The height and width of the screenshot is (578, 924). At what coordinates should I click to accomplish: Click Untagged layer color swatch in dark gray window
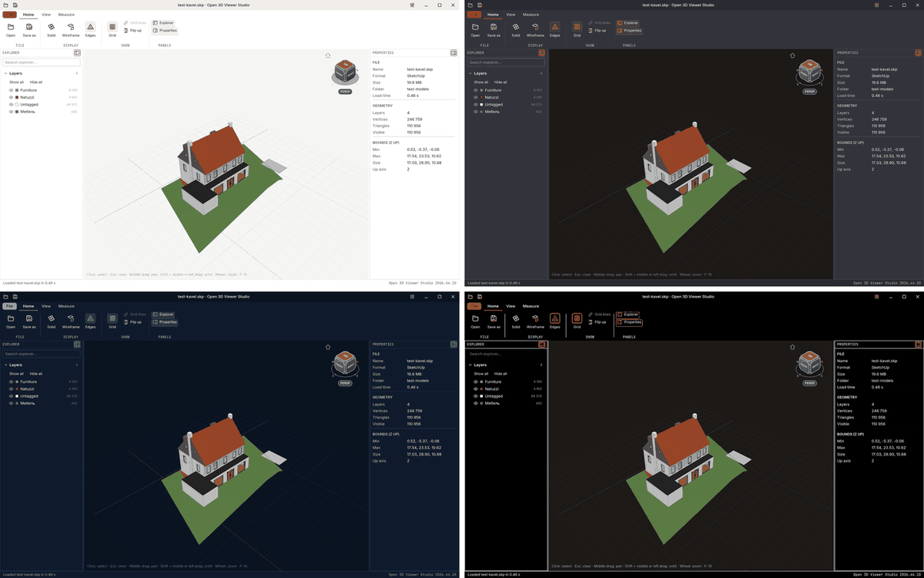(482, 104)
